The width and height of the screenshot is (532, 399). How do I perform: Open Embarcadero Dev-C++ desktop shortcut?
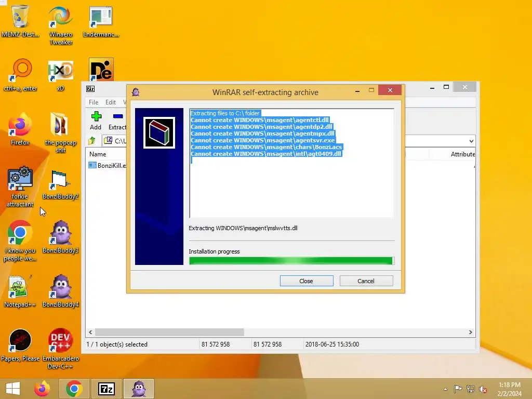coord(60,348)
